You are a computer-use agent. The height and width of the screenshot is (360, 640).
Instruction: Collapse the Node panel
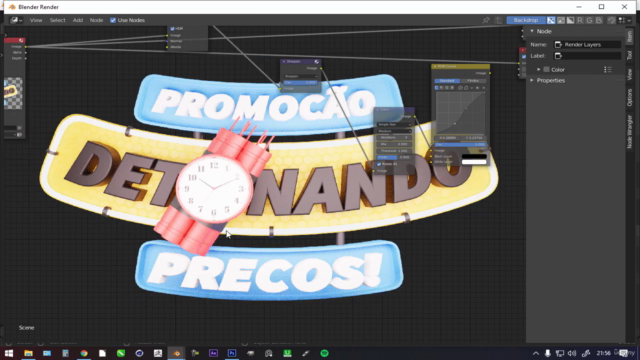[x=532, y=31]
